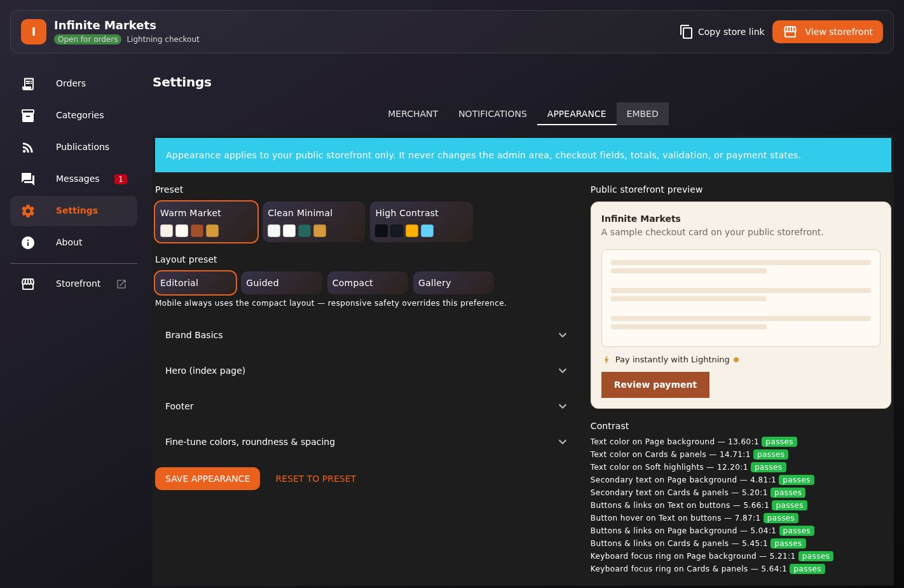Expand the Brand Basics section

click(365, 335)
